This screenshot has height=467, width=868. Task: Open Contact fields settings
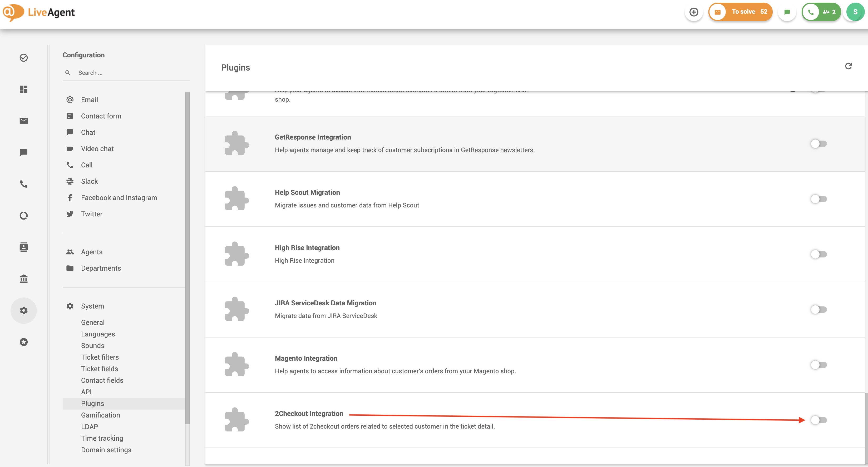(102, 380)
